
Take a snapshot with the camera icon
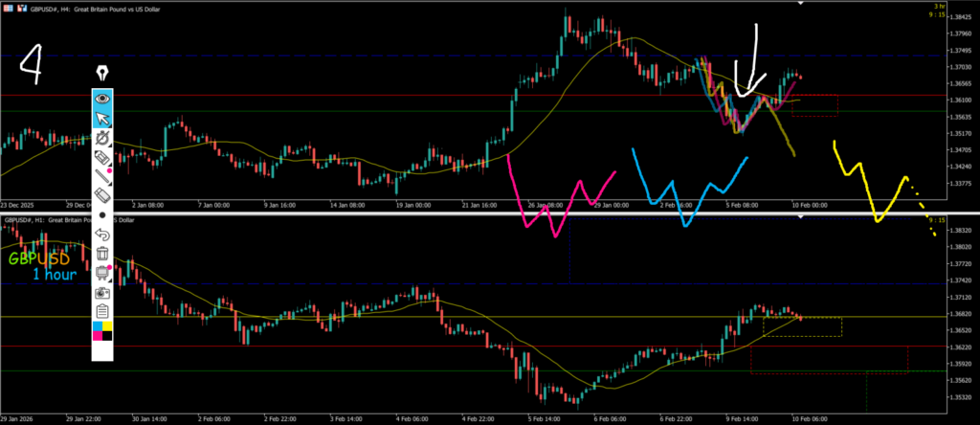click(x=102, y=292)
